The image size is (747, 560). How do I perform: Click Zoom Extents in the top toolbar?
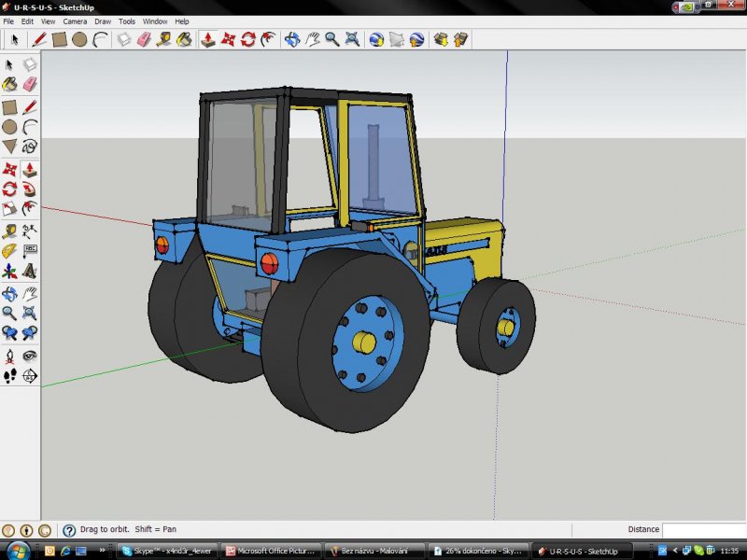coord(352,39)
